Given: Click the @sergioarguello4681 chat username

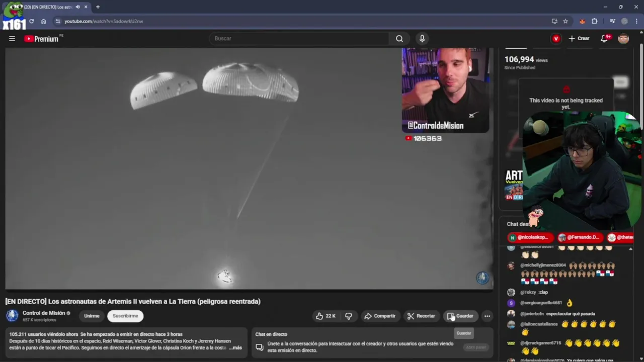Looking at the screenshot, I should tap(541, 303).
